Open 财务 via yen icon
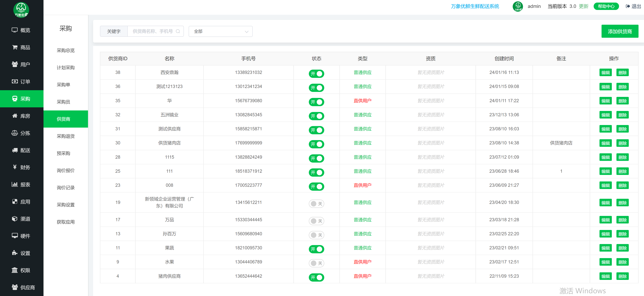The image size is (644, 296). coord(15,167)
